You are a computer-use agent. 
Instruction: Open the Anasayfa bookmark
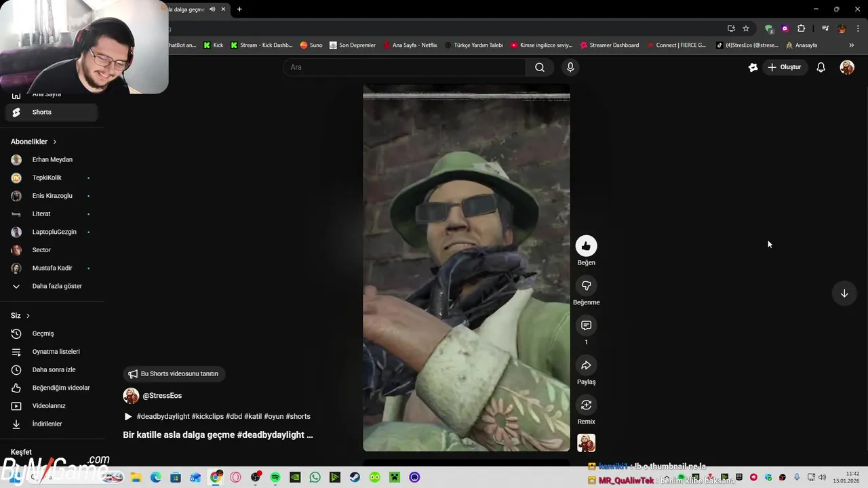(x=802, y=45)
